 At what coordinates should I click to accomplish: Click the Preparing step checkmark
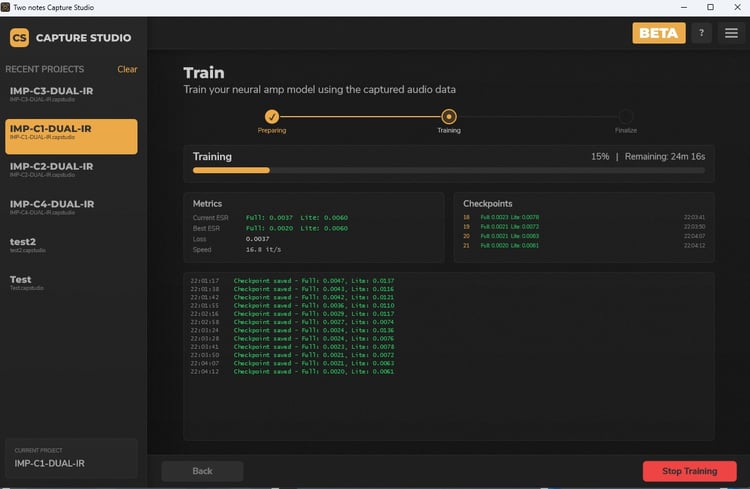(x=272, y=116)
